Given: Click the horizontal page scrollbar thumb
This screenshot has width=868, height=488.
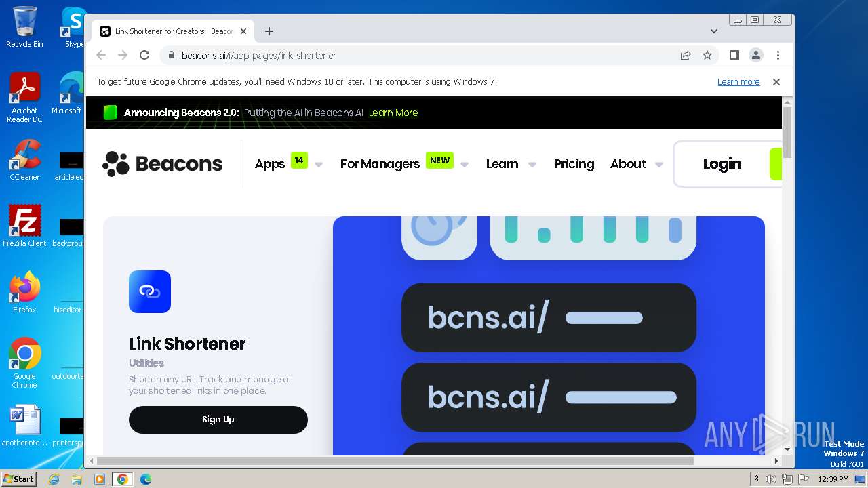Looking at the screenshot, I should [x=395, y=461].
